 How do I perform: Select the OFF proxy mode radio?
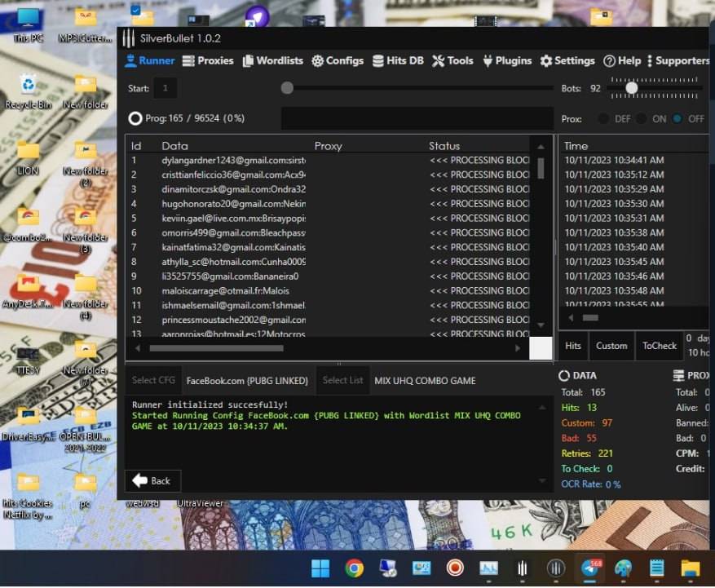(x=677, y=119)
